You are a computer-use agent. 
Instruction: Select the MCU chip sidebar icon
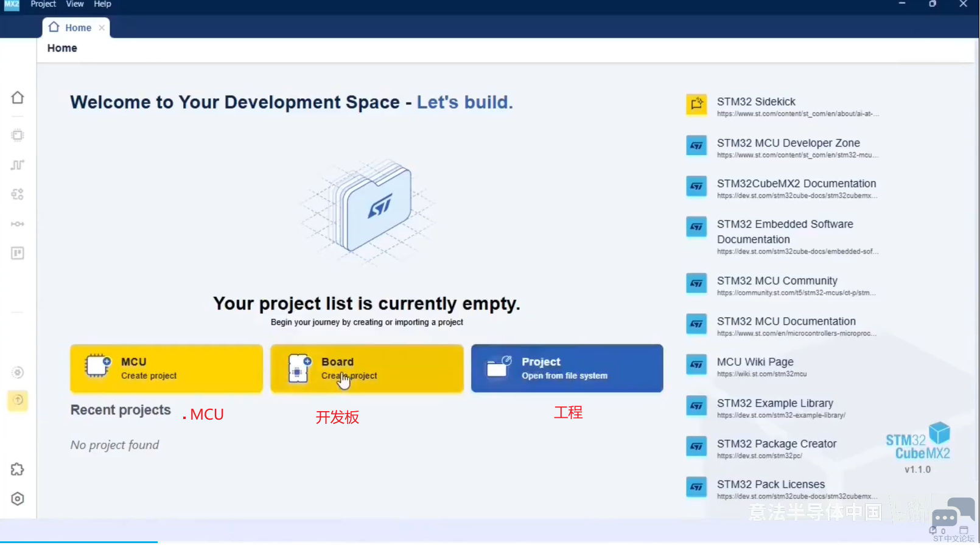tap(18, 135)
